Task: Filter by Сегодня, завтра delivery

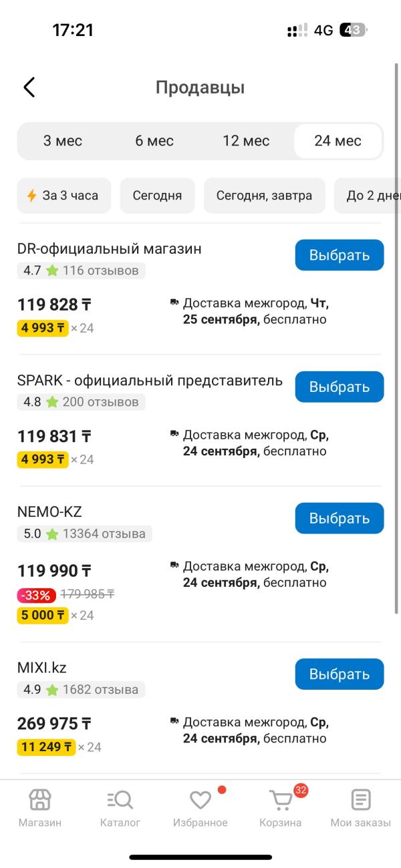Action: coord(264,196)
